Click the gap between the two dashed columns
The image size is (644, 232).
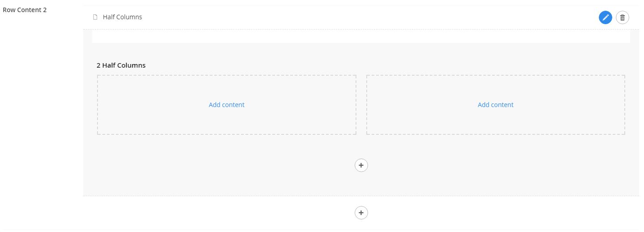point(361,105)
